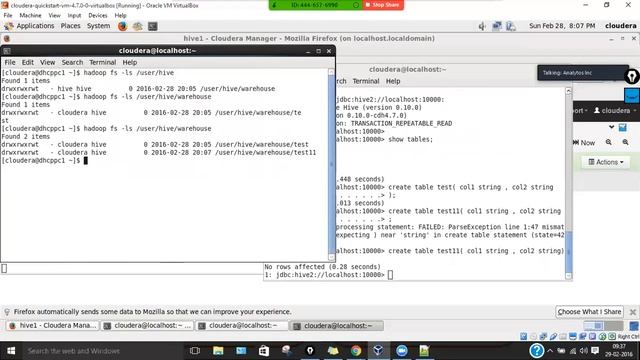
Task: Switch to second cloudera@localhost taskbar item
Action: click(x=148, y=326)
